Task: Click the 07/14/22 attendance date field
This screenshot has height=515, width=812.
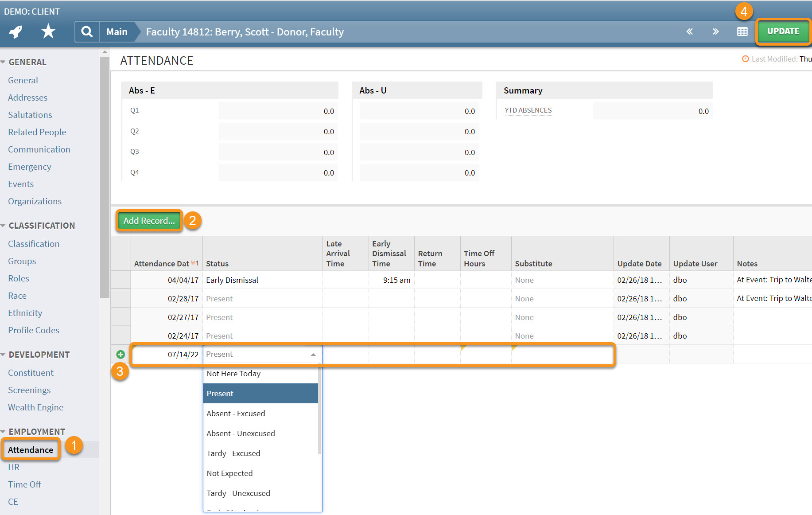Action: click(x=167, y=355)
